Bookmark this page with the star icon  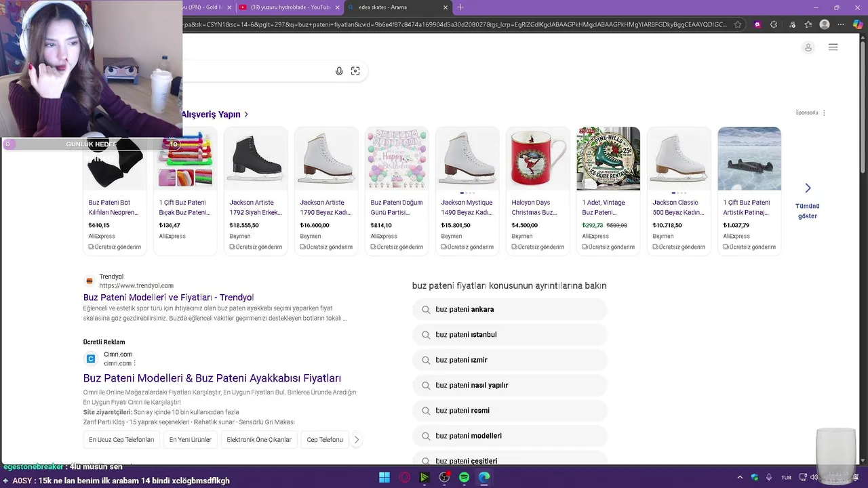738,24
